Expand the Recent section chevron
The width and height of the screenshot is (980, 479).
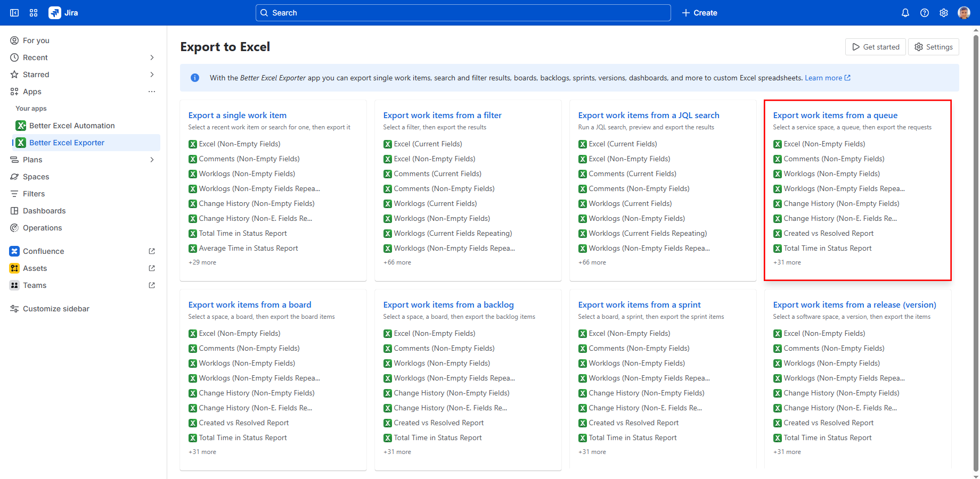[x=152, y=57]
